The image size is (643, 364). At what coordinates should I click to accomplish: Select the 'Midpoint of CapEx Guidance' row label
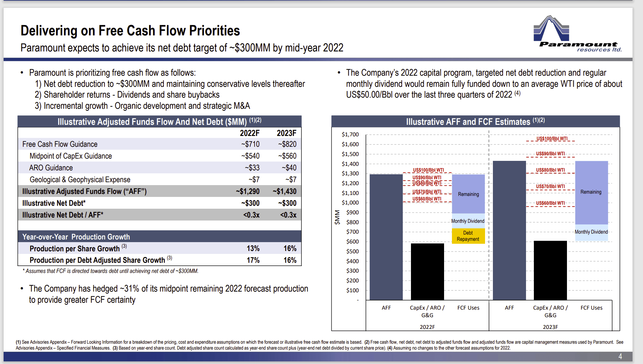[71, 156]
